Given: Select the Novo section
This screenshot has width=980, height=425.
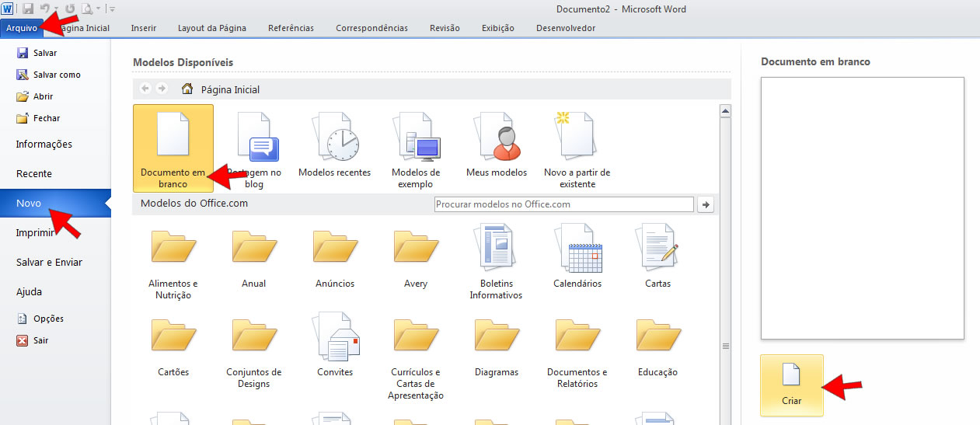Looking at the screenshot, I should point(55,203).
